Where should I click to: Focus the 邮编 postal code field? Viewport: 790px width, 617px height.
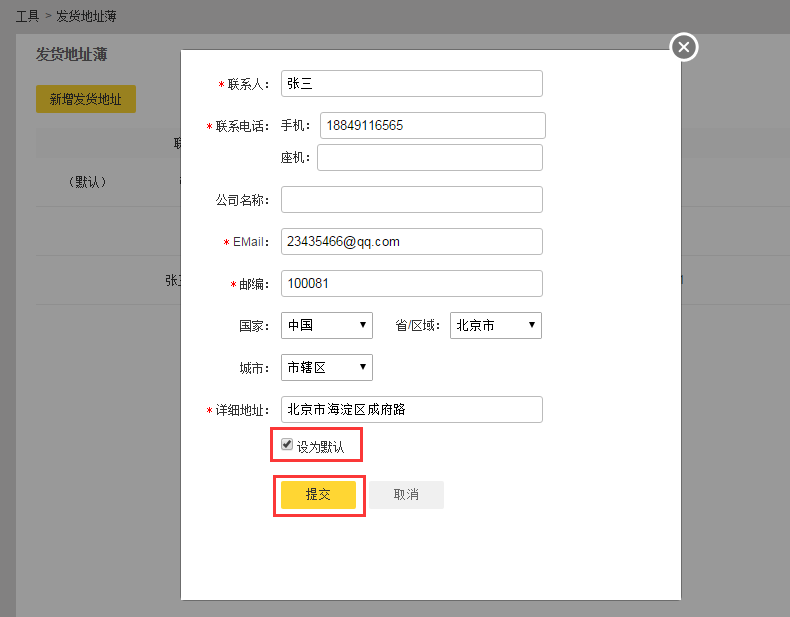click(x=412, y=284)
